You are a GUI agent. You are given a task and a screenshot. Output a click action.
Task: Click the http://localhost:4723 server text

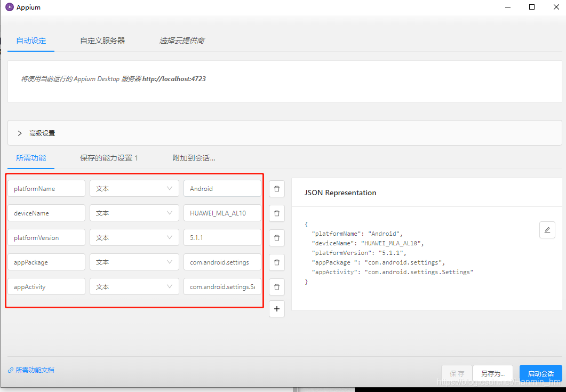[174, 79]
